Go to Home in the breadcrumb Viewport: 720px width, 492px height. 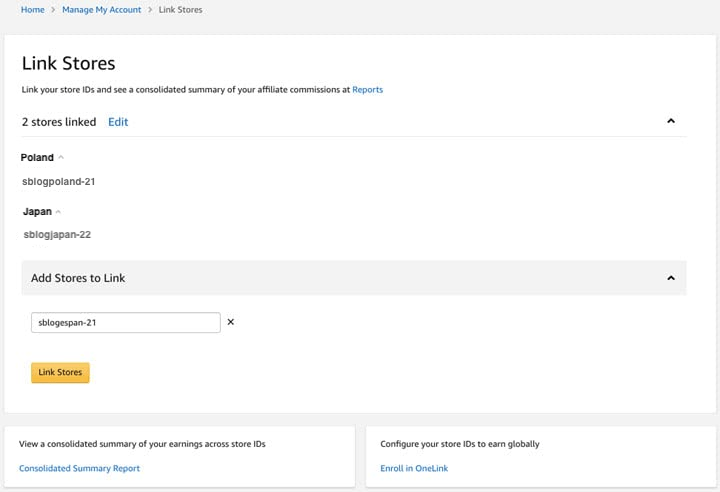32,9
